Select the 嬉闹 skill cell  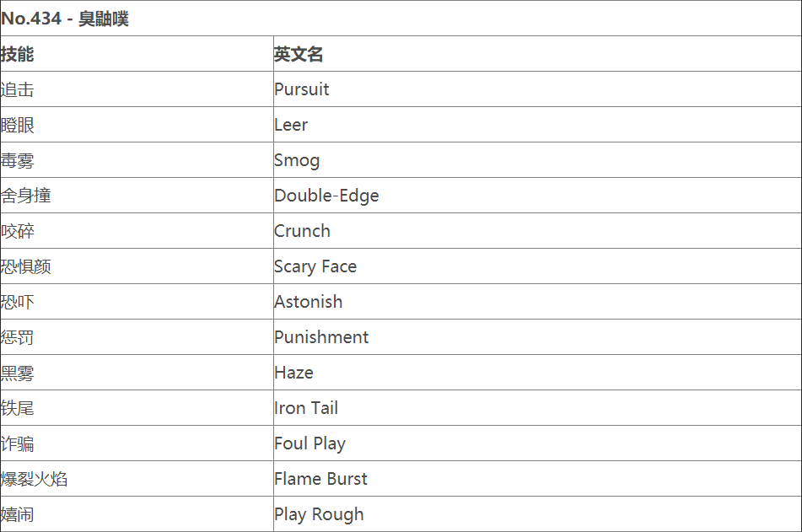click(18, 514)
